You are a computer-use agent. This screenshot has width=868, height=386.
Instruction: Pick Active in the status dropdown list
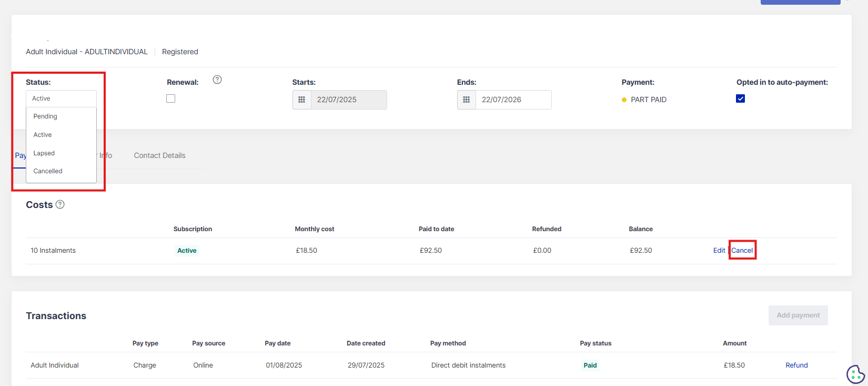pos(43,135)
